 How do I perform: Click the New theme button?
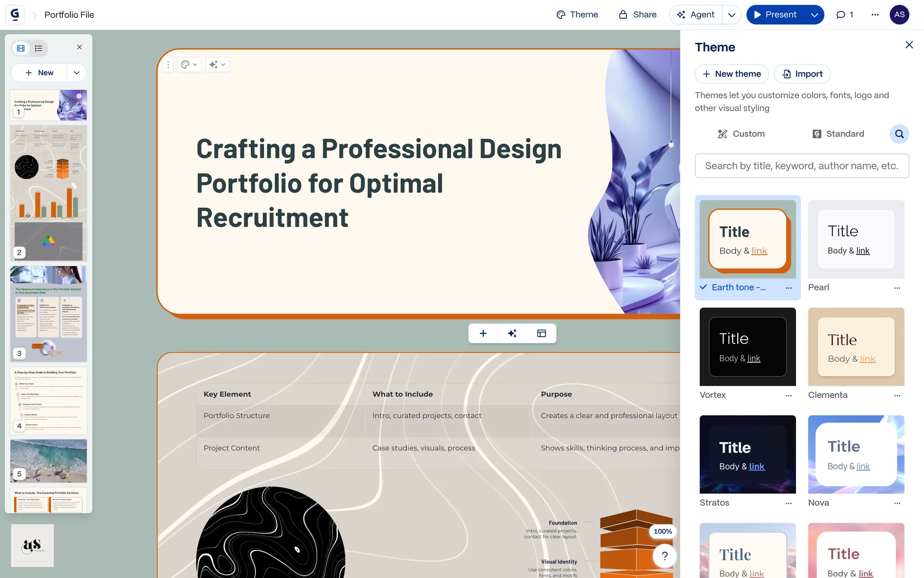(x=731, y=74)
